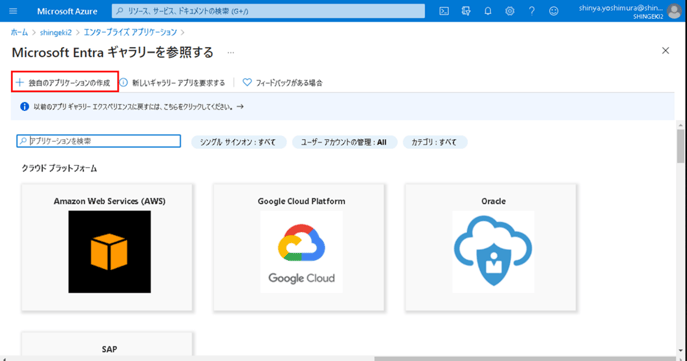
Task: Request a new gallery app
Action: tap(172, 82)
